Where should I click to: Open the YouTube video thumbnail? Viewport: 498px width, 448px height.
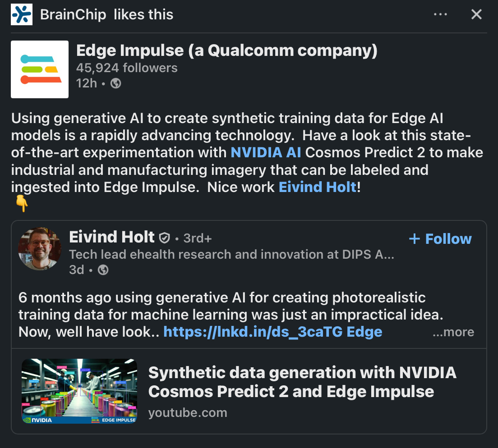[x=79, y=391]
